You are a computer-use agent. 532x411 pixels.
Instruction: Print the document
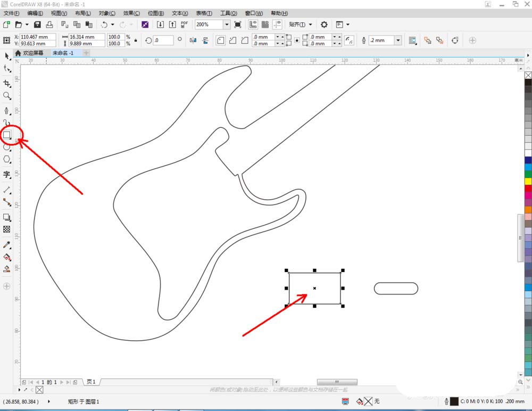point(49,24)
